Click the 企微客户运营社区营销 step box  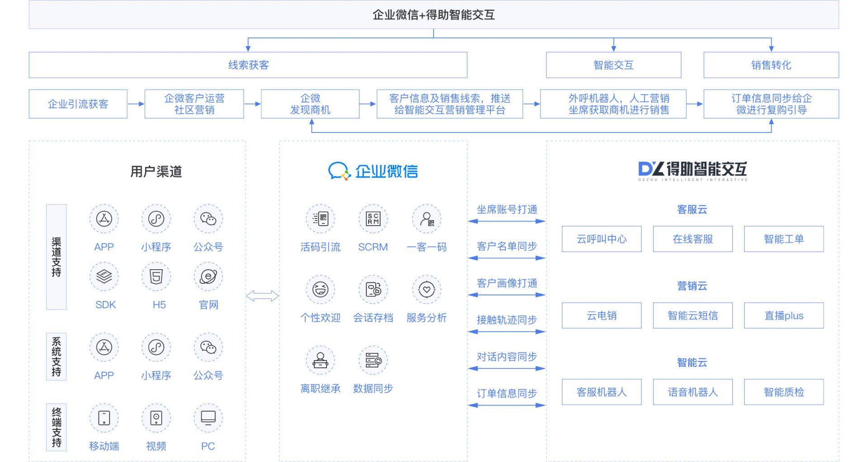click(194, 104)
